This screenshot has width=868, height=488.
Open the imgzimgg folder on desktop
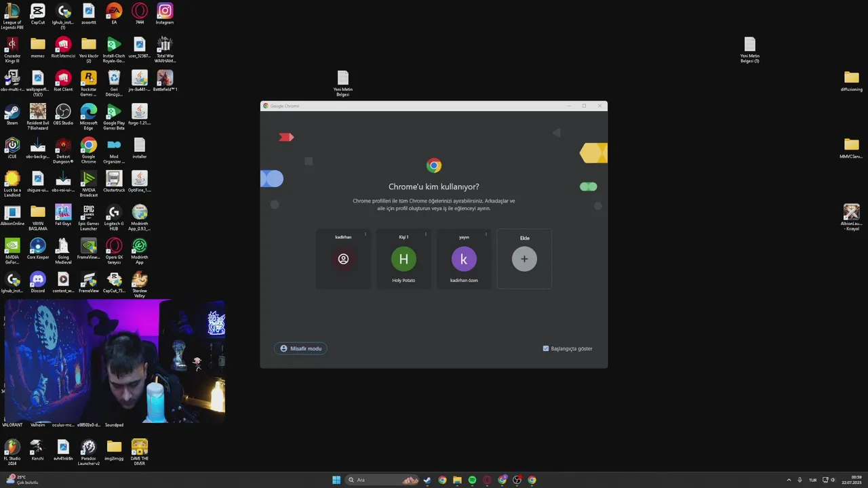[114, 450]
